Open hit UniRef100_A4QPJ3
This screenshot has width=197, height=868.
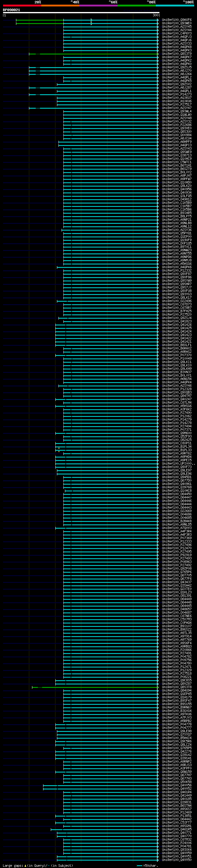coord(176,37)
